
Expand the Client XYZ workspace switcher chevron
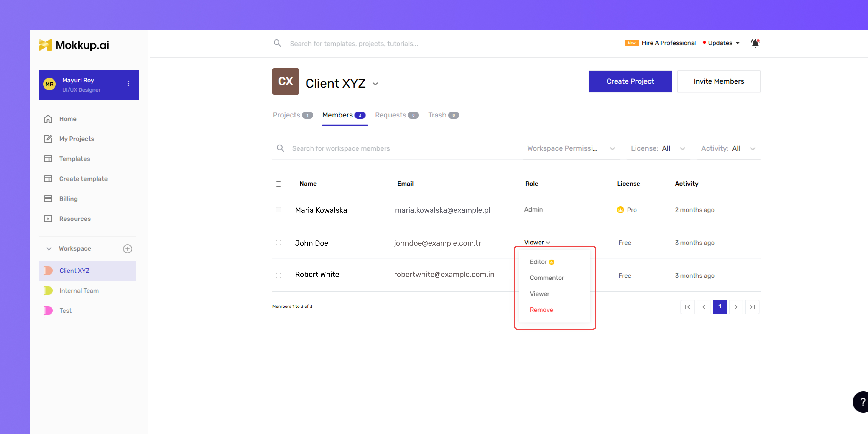click(375, 84)
